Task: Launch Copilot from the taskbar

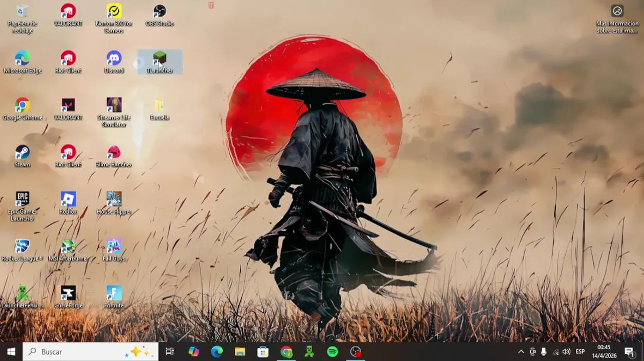Action: tap(194, 351)
